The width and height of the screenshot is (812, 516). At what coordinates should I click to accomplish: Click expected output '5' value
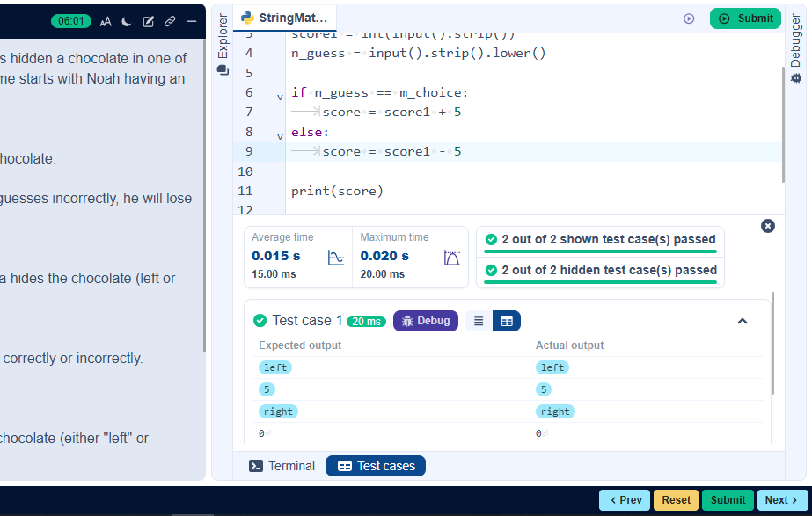267,389
